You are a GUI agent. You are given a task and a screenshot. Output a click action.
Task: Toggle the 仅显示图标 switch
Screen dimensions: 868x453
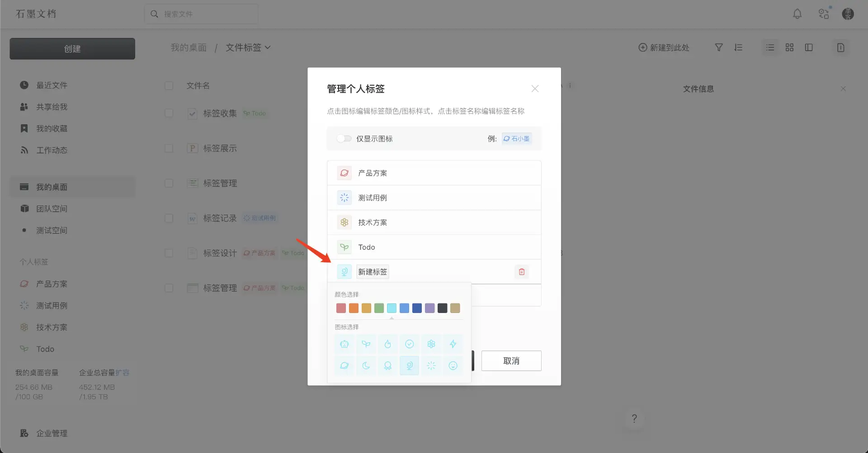[344, 139]
